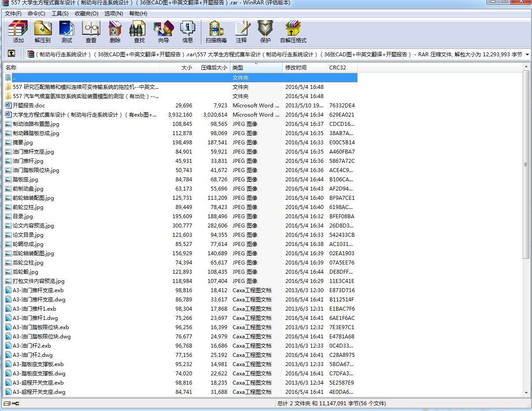Click the key lock icon in status bar
This screenshot has height=411, width=532.
coord(15,403)
